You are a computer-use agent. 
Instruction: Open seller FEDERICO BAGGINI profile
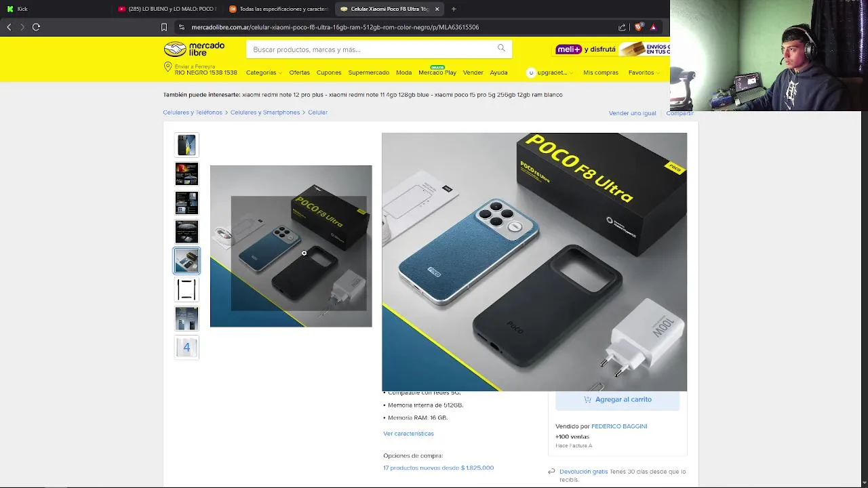[x=619, y=426]
